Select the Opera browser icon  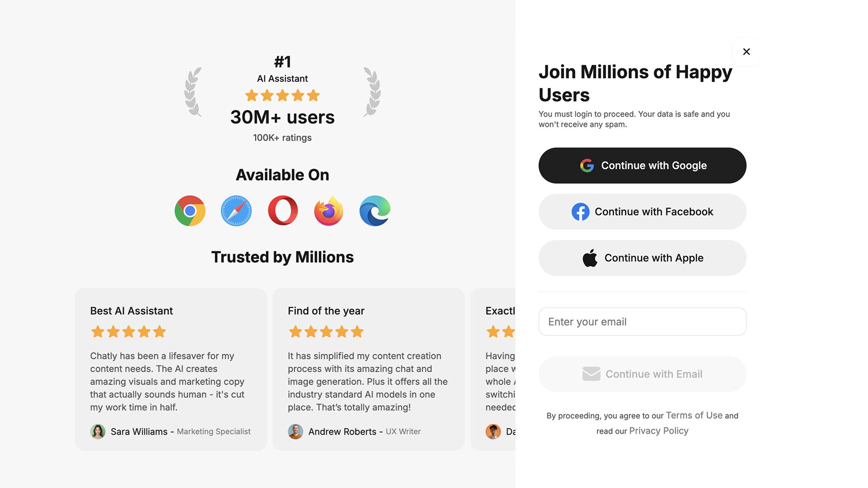coord(282,211)
